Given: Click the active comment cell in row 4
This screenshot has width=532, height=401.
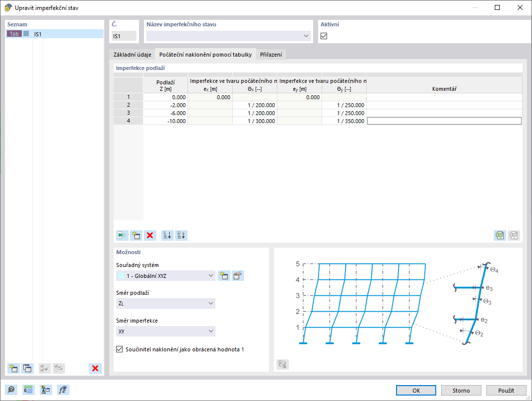Looking at the screenshot, I should click(445, 121).
